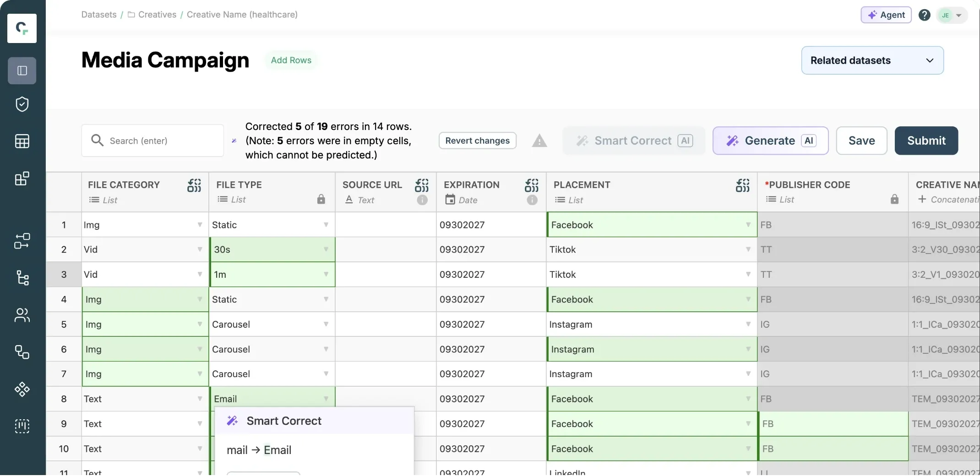Viewport: 980px width, 476px height.
Task: Choose the mail → Email correction suggestion
Action: pos(259,450)
